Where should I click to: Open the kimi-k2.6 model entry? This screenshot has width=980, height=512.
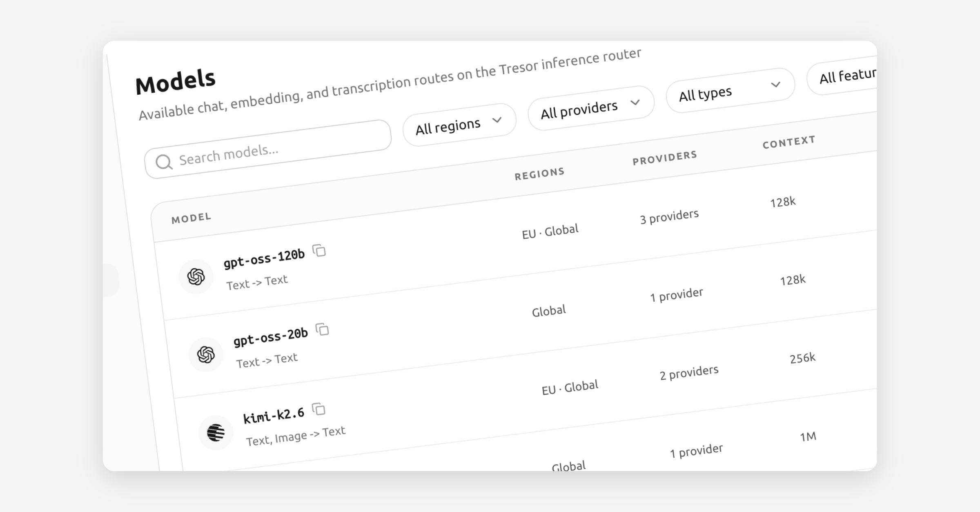(x=274, y=416)
